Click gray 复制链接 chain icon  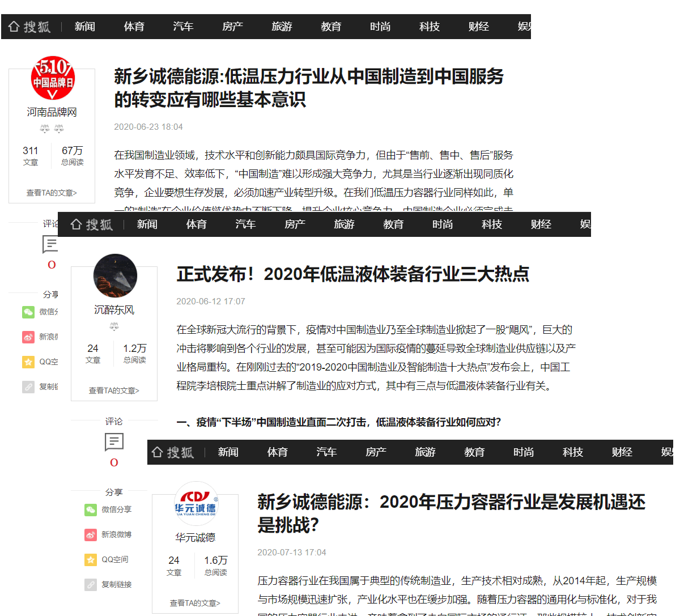pos(91,584)
